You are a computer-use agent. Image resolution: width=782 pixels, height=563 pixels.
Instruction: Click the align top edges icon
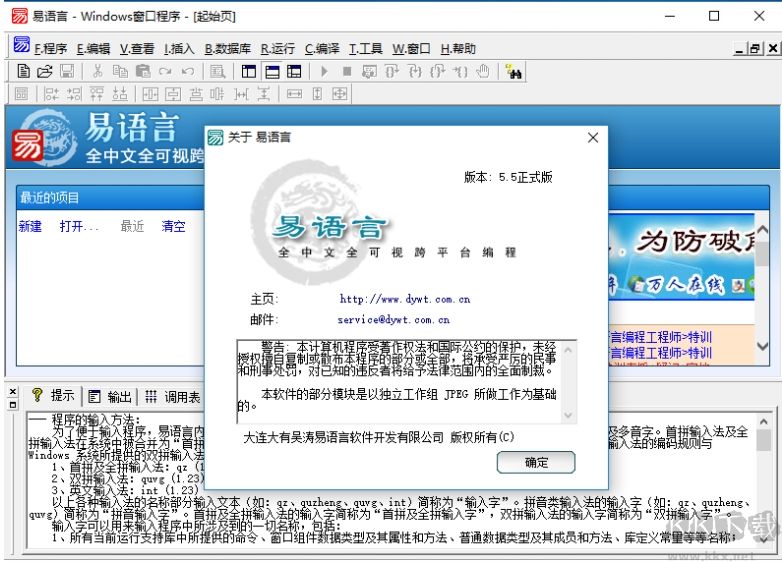pos(97,93)
